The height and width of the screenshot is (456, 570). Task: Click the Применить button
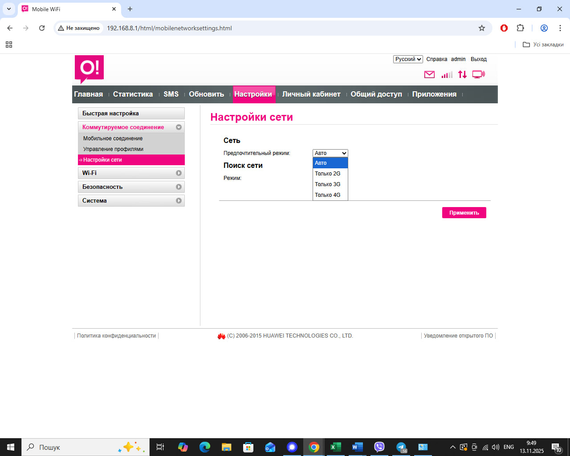tap(464, 212)
